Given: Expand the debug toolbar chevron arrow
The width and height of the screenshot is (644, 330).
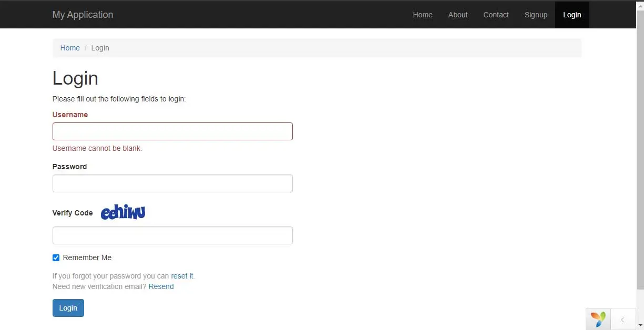Looking at the screenshot, I should [x=622, y=319].
